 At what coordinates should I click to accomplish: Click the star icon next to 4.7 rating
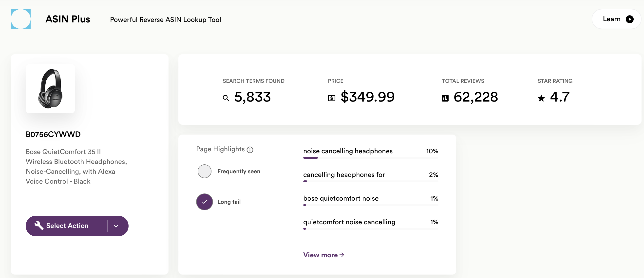point(541,98)
